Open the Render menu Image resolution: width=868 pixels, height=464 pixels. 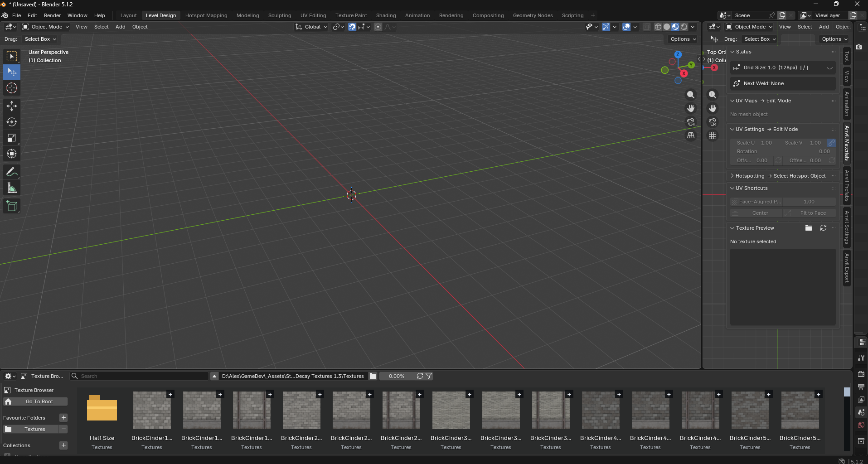click(52, 15)
